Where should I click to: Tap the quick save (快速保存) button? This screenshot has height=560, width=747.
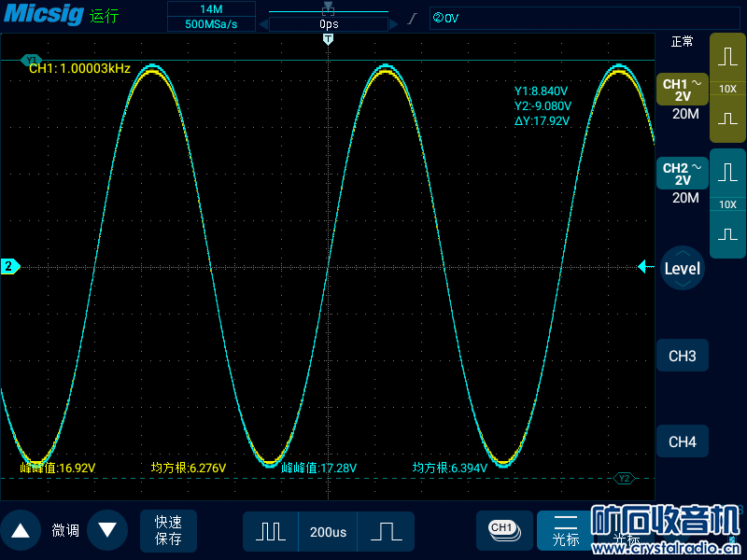[x=168, y=530]
